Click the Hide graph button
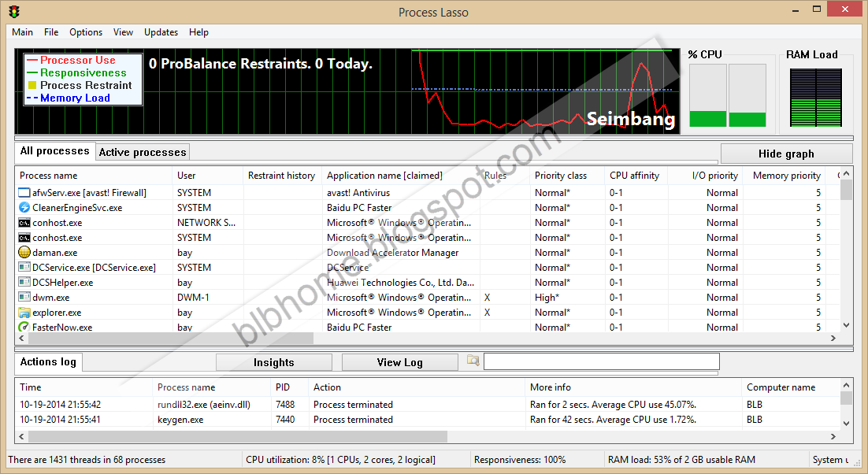 [x=786, y=154]
